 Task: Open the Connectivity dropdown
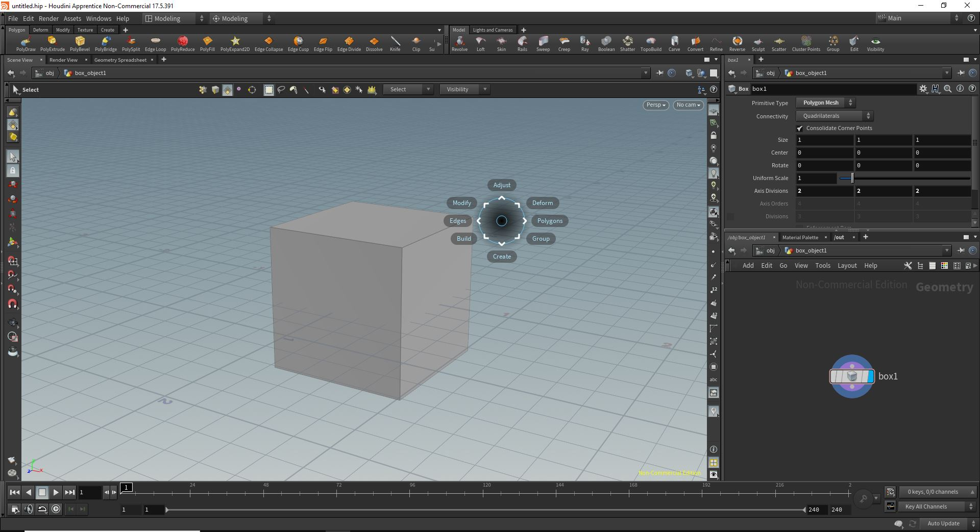[x=835, y=116]
